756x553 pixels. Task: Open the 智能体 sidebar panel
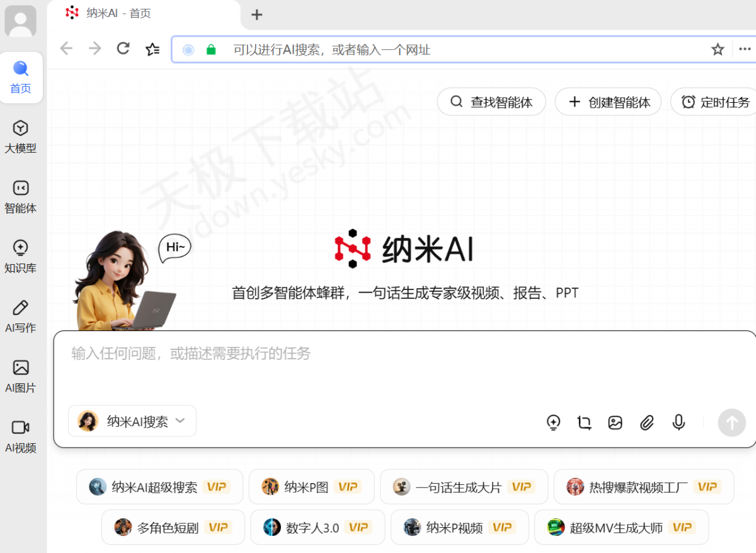20,189
